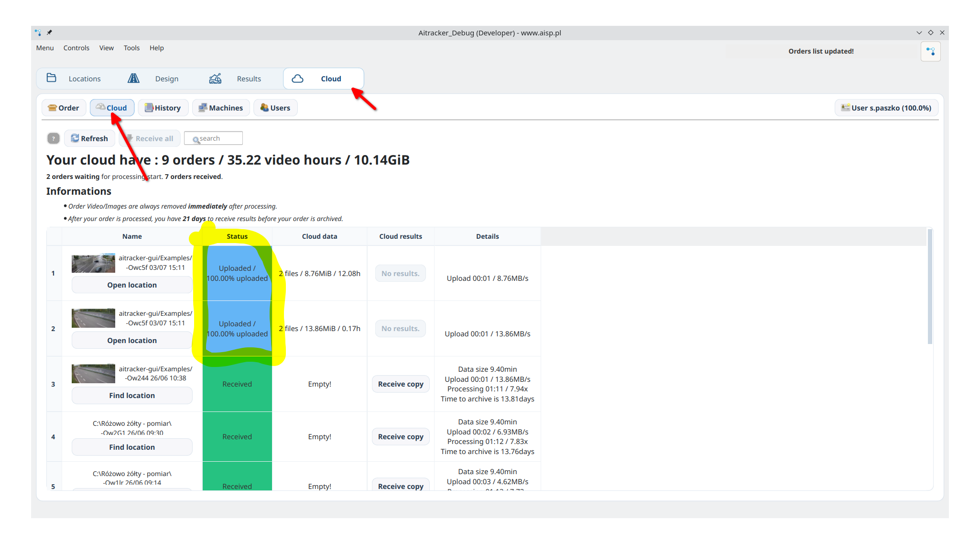Viewport: 980px width, 555px height.
Task: Refresh the cloud orders list
Action: click(89, 138)
